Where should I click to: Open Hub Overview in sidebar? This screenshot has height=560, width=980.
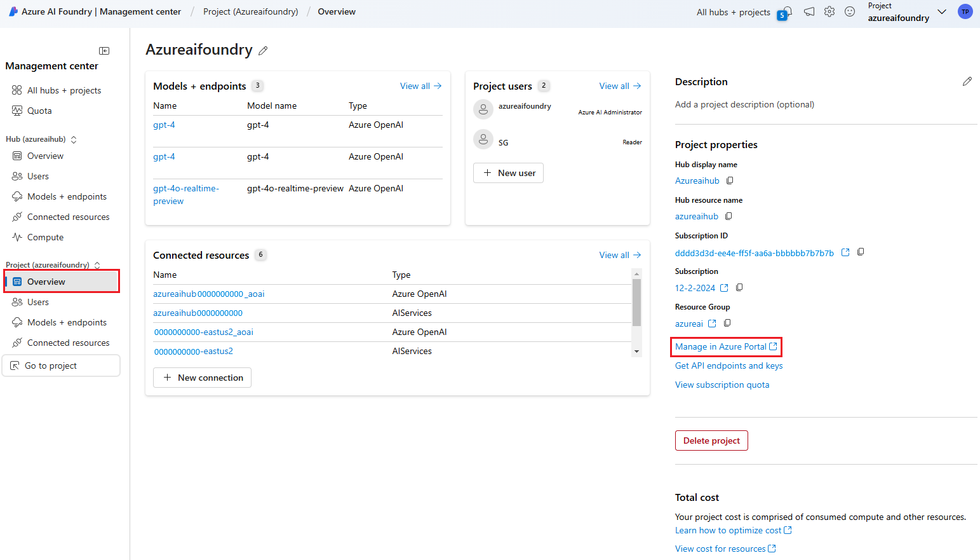point(45,156)
